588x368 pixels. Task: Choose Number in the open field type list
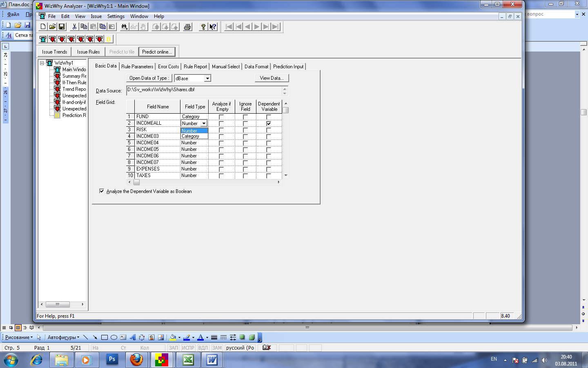coord(194,131)
